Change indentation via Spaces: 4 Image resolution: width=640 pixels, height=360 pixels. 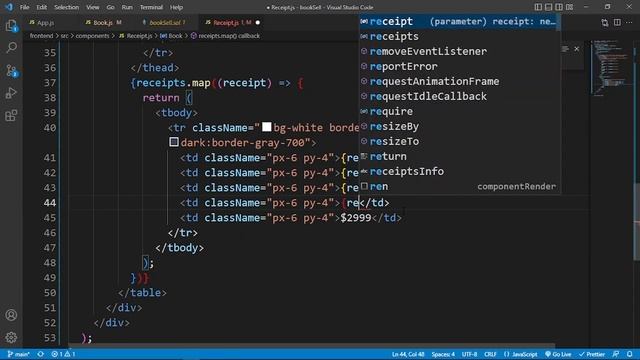[443, 354]
